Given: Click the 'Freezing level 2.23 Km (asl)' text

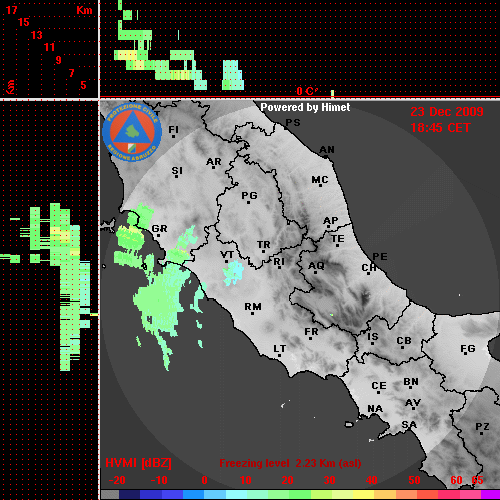Looking at the screenshot, I should coord(290,463).
